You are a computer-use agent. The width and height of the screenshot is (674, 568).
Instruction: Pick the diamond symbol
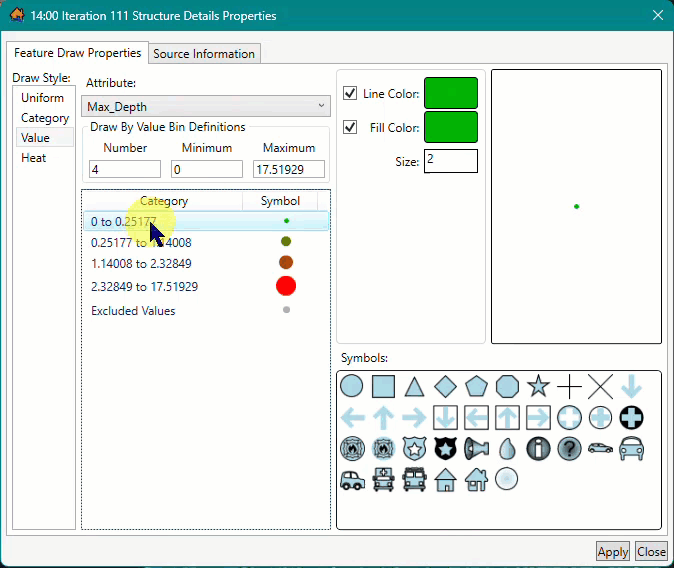(445, 387)
